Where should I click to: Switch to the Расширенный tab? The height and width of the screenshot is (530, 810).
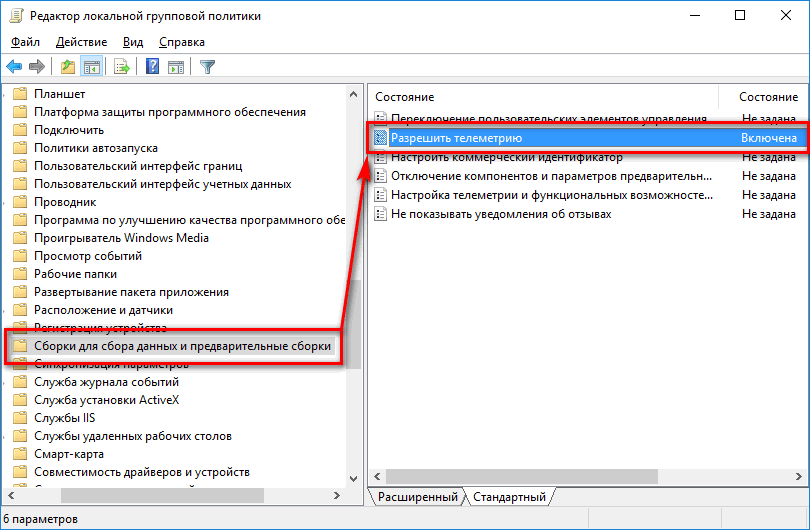tap(417, 497)
